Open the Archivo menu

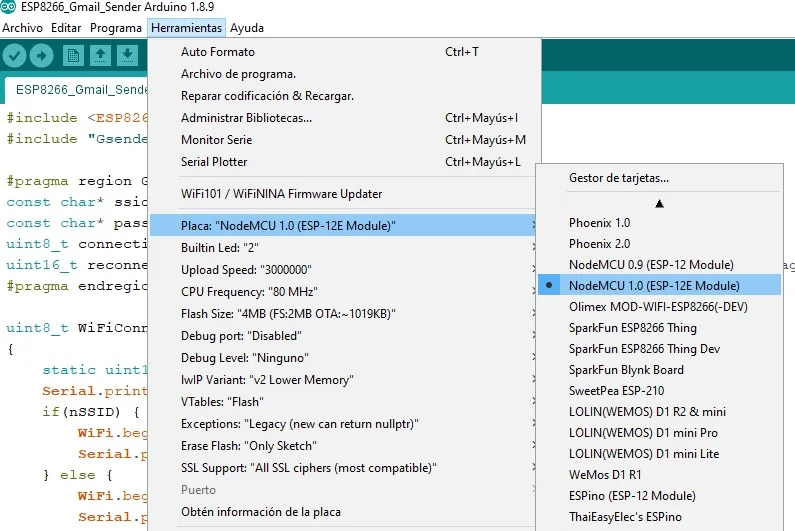tap(22, 28)
